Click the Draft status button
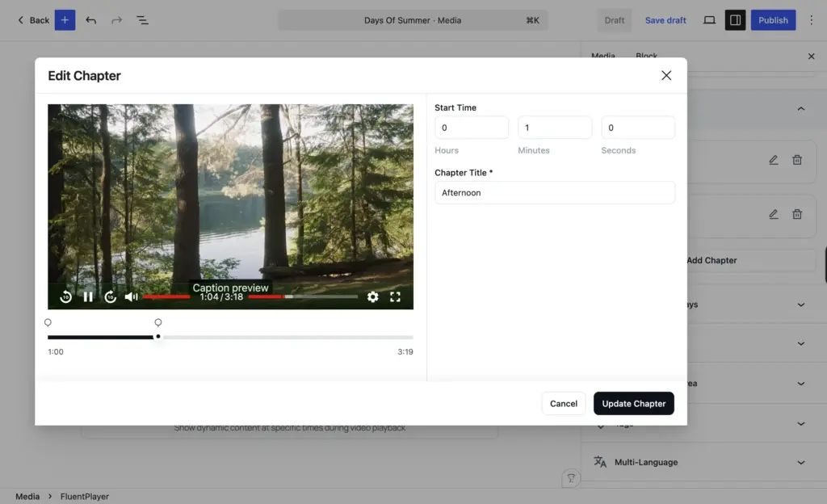This screenshot has width=827, height=504. click(x=614, y=20)
